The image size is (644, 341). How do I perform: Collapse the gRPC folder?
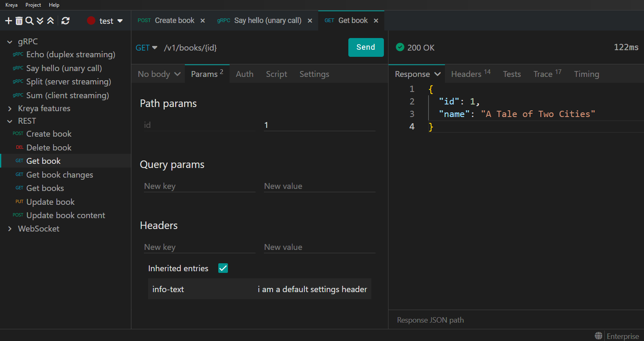(10, 42)
